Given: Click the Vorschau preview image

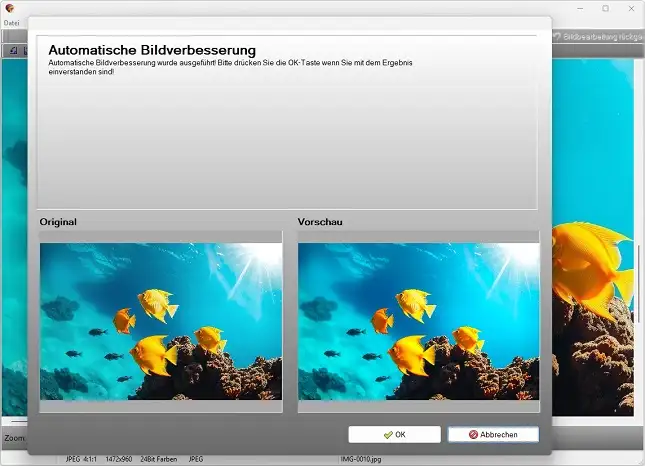Looking at the screenshot, I should [418, 321].
